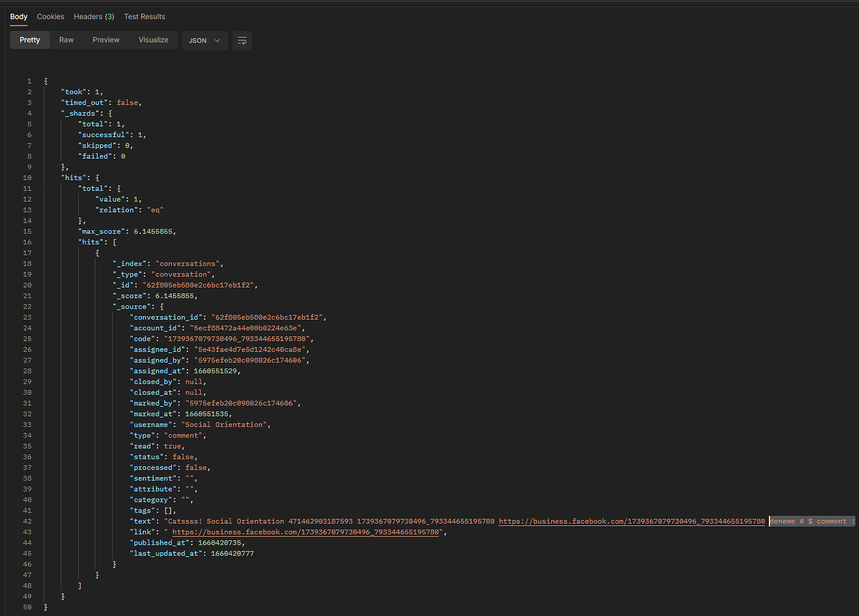Screen dimensions: 859x616
Task: Switch to the Cookies tab
Action: click(50, 16)
